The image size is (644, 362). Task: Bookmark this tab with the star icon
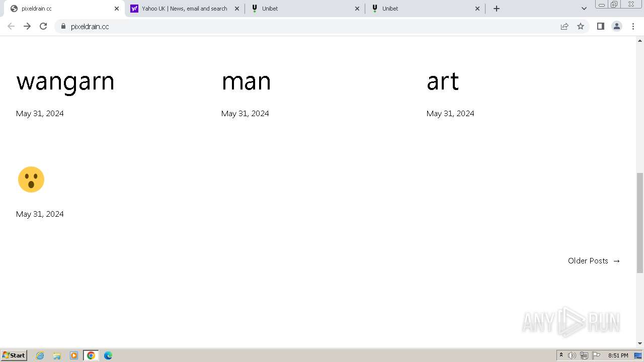(581, 26)
